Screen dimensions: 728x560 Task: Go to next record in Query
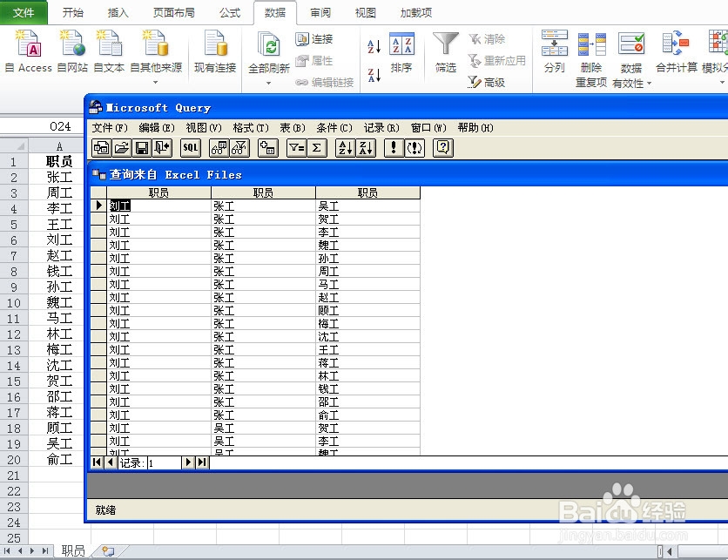click(x=188, y=462)
